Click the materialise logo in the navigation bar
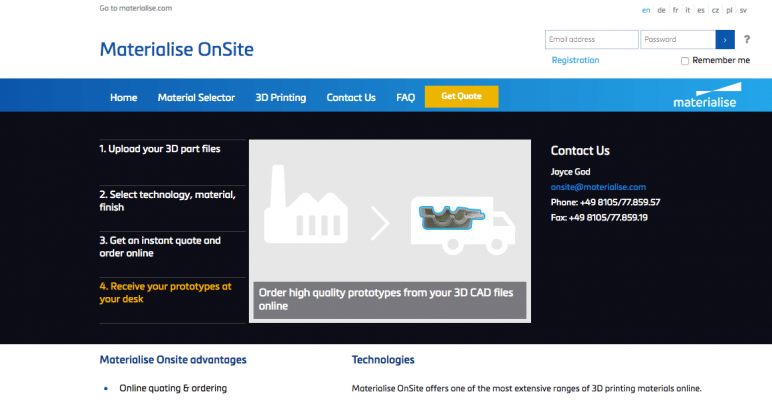The image size is (772, 400). (707, 95)
